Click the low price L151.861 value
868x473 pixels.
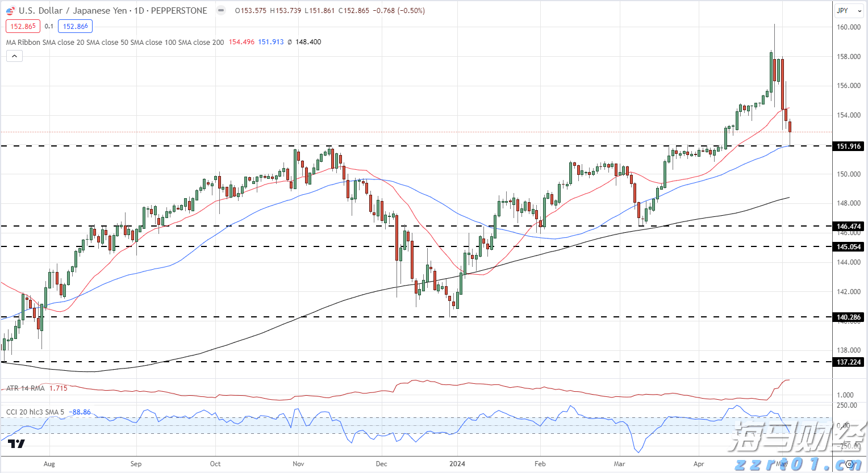320,11
